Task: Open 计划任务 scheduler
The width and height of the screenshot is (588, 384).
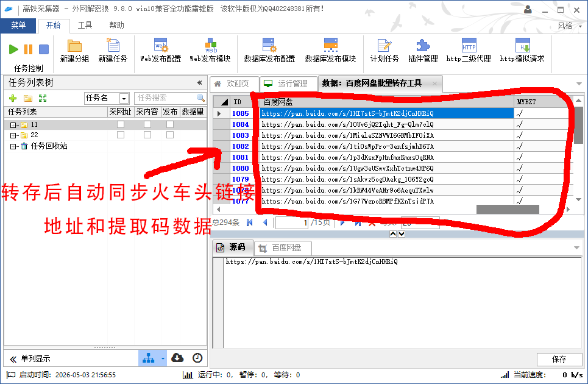Action: point(384,50)
